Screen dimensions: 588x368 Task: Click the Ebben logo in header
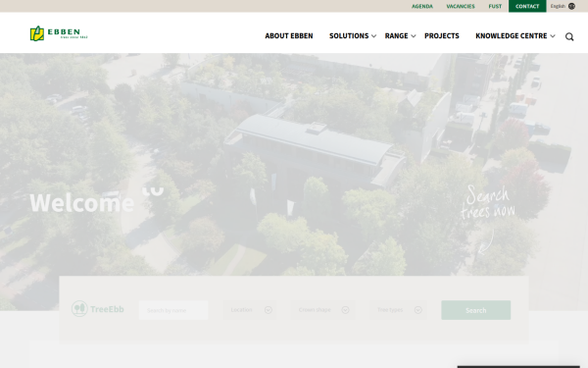59,33
